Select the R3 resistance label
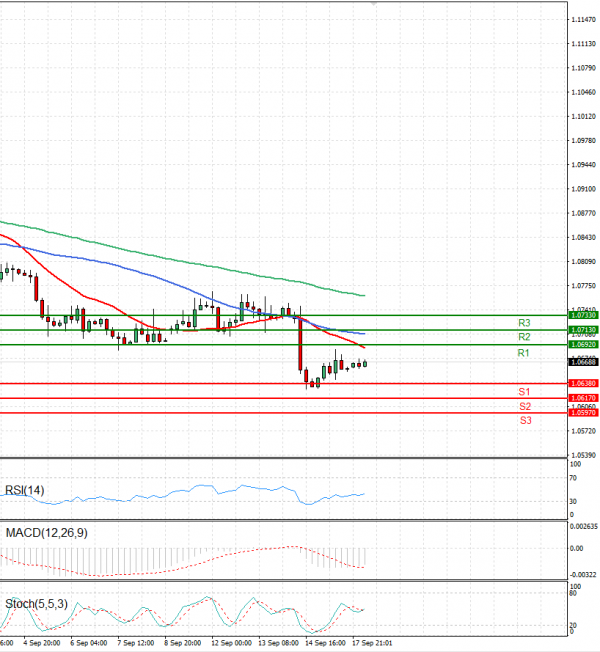The height and width of the screenshot is (652, 600). pyautogui.click(x=524, y=323)
